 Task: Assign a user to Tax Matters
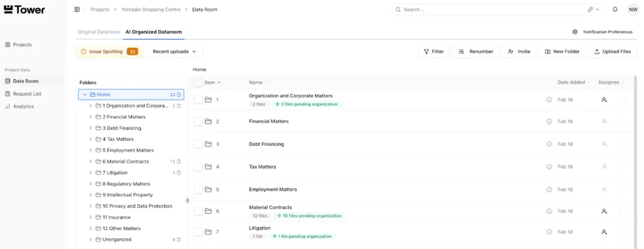[x=604, y=167]
